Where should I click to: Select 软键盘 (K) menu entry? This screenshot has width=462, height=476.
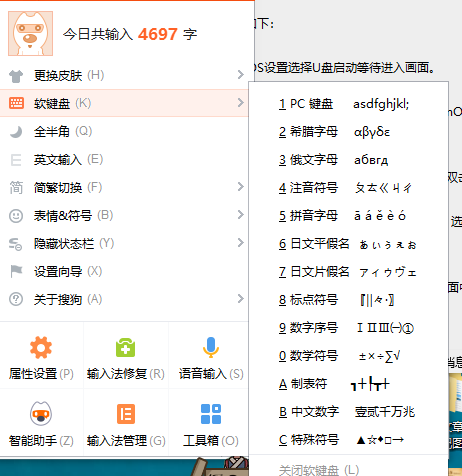pyautogui.click(x=124, y=103)
